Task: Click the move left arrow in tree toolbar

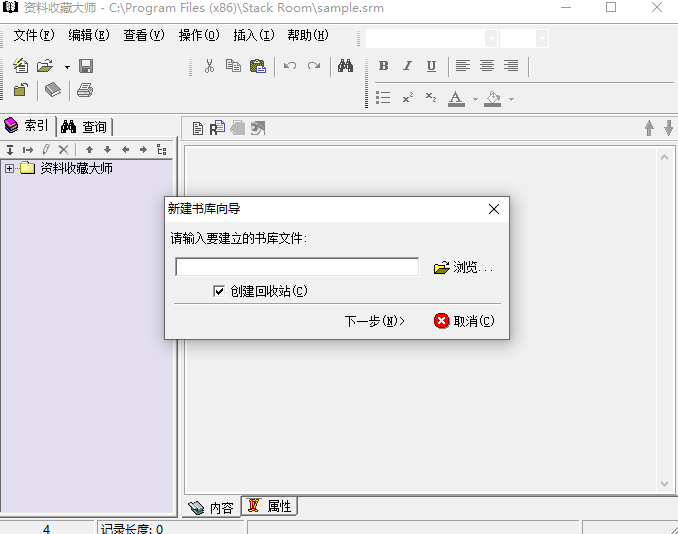Action: tap(125, 150)
